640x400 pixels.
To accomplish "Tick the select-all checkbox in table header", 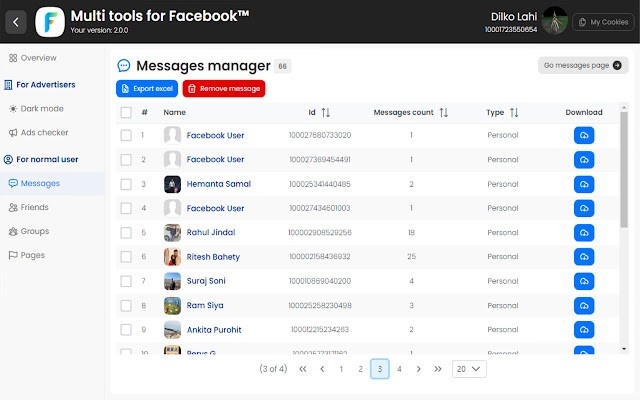I will 126,112.
